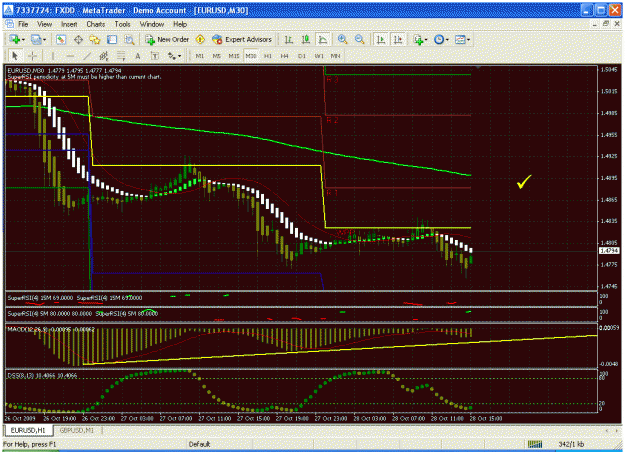Screen dimensions: 625x452
Task: Open the Tools menu
Action: pos(122,24)
